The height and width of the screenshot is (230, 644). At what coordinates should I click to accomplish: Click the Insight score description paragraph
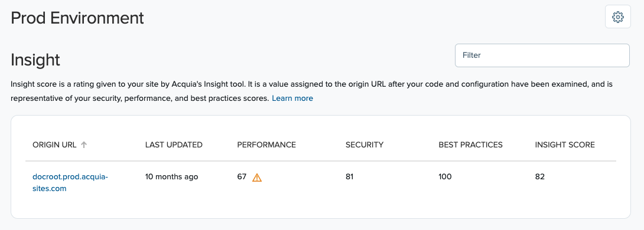[312, 91]
